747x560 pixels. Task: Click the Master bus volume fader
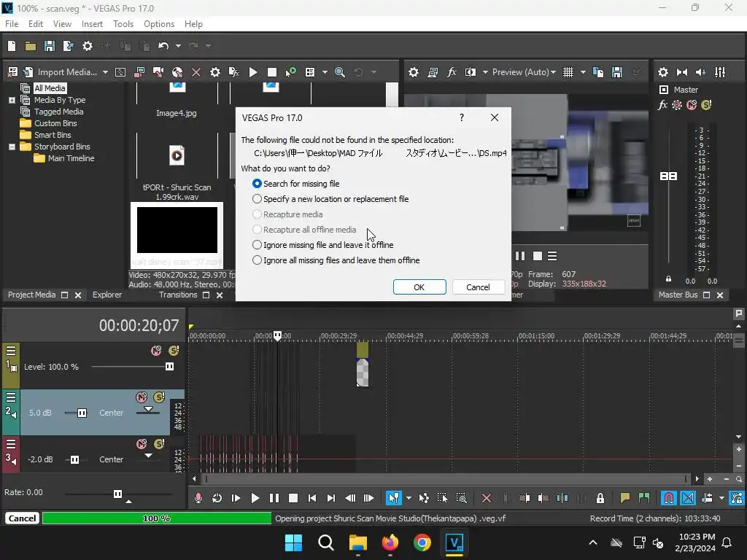[668, 176]
